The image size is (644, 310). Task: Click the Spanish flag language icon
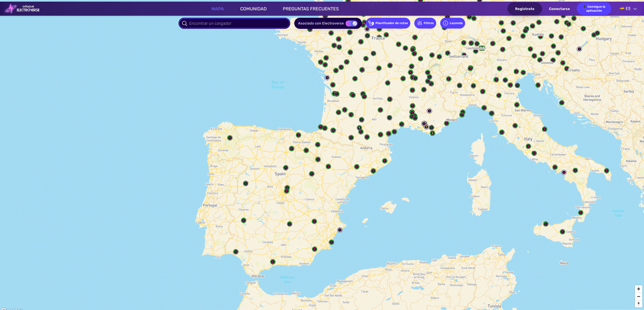623,8
